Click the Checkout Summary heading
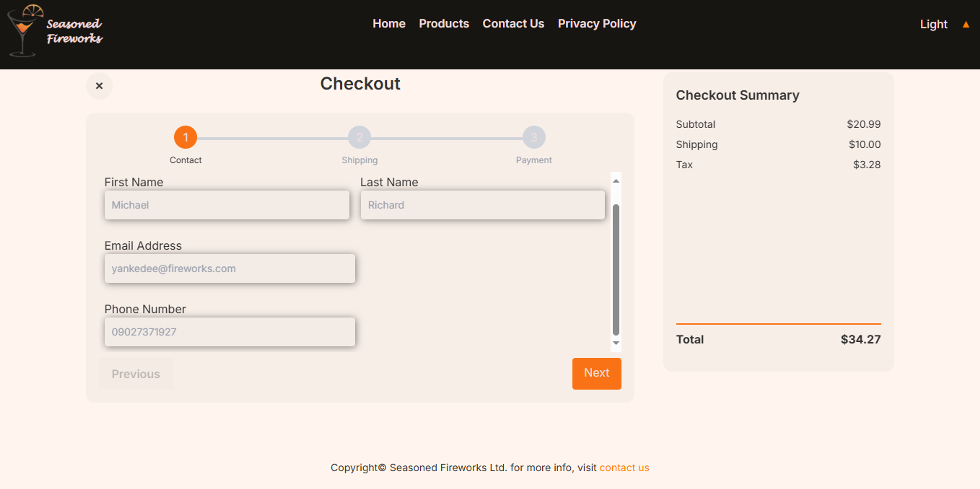Viewport: 980px width, 489px height. coord(737,95)
